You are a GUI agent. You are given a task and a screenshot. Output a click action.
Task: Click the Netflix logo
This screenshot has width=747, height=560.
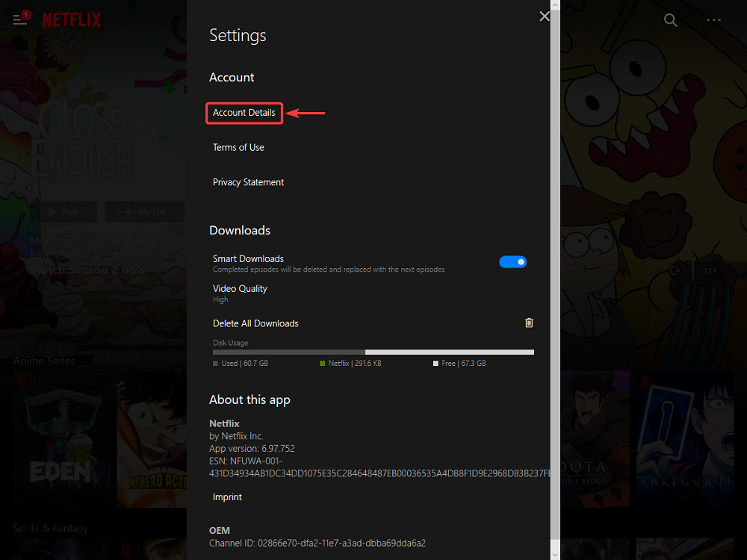[71, 20]
